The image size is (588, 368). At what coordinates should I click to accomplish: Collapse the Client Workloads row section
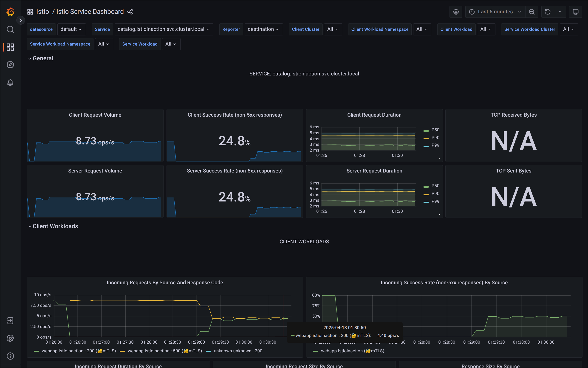click(x=53, y=226)
